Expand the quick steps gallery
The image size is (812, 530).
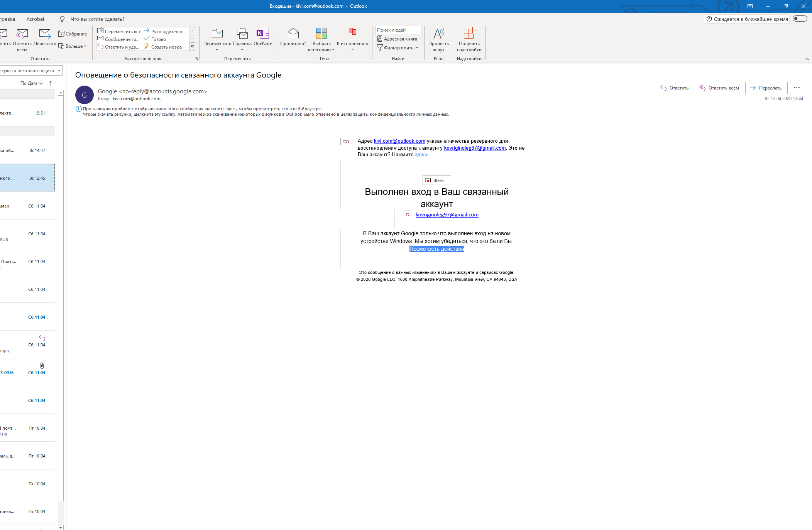(192, 47)
